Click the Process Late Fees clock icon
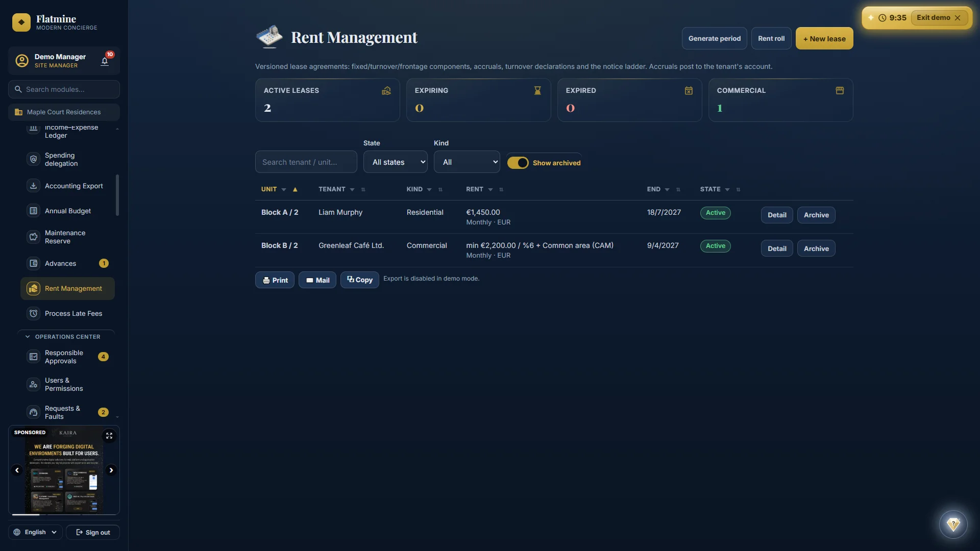980x551 pixels. (x=33, y=313)
